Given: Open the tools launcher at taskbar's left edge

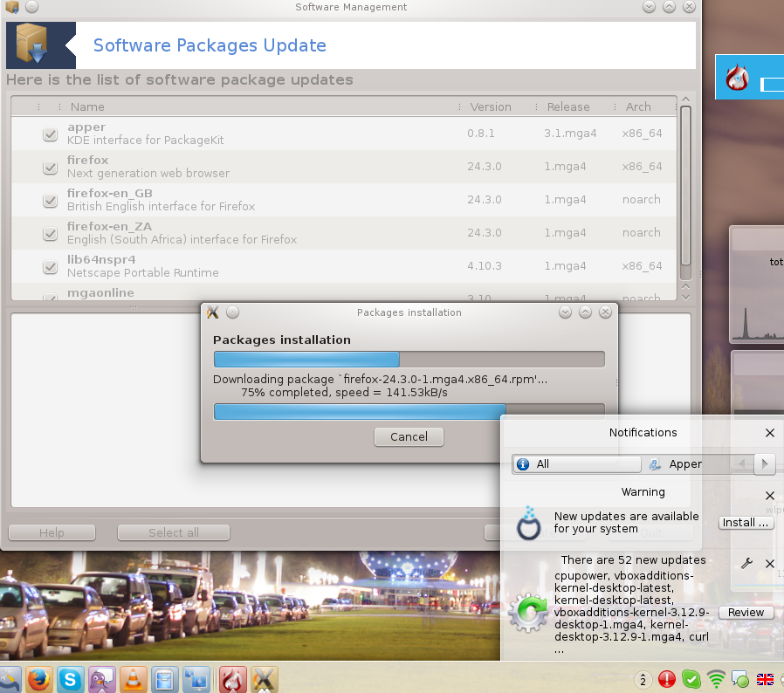Looking at the screenshot, I should (10, 680).
